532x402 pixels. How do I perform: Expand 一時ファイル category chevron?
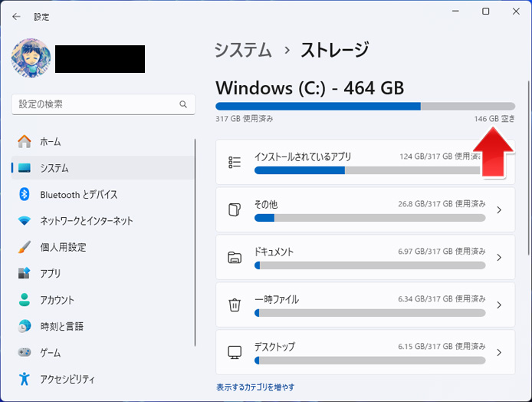[x=499, y=305]
